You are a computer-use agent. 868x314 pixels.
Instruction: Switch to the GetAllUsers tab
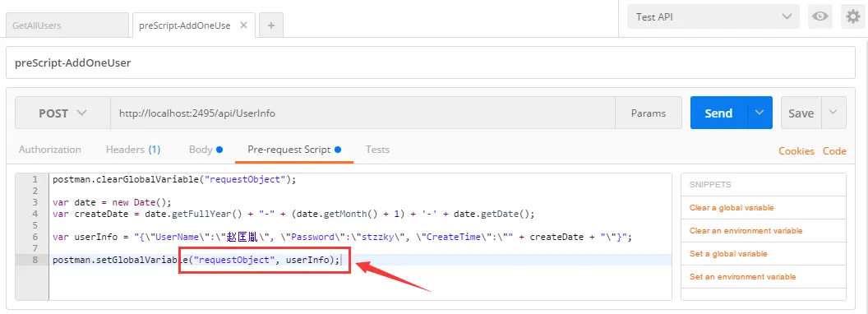pos(67,25)
